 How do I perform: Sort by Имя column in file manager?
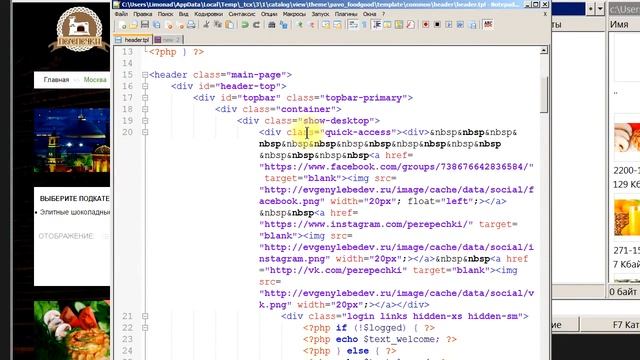[x=619, y=24]
